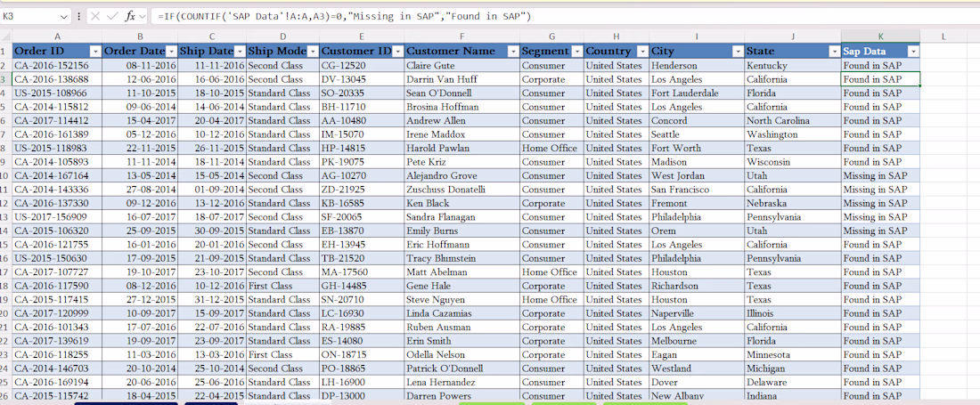Select Order ID cell CA-2015-106320
Screen dimensions: 980x405
pos(57,231)
